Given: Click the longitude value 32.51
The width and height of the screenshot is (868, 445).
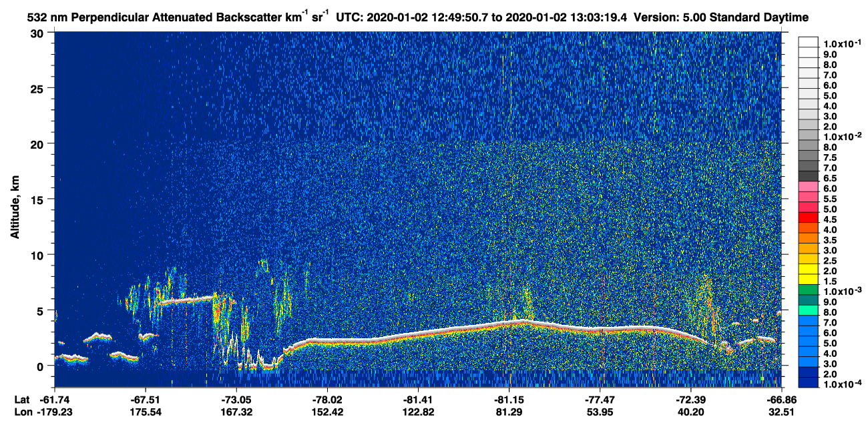Looking at the screenshot, I should (x=781, y=412).
